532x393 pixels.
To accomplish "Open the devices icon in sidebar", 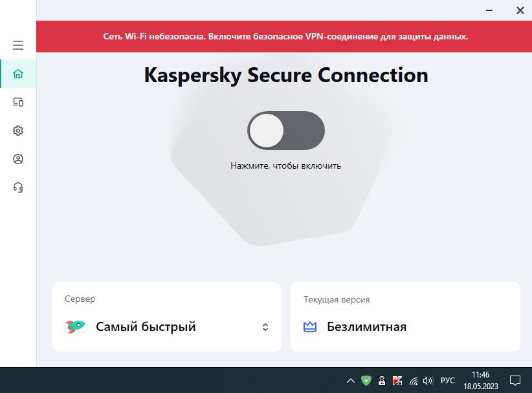I will (18, 102).
